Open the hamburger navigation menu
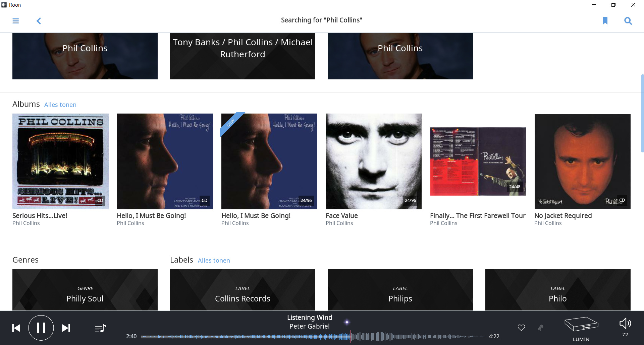Screen dimensions: 644x345 pos(15,21)
